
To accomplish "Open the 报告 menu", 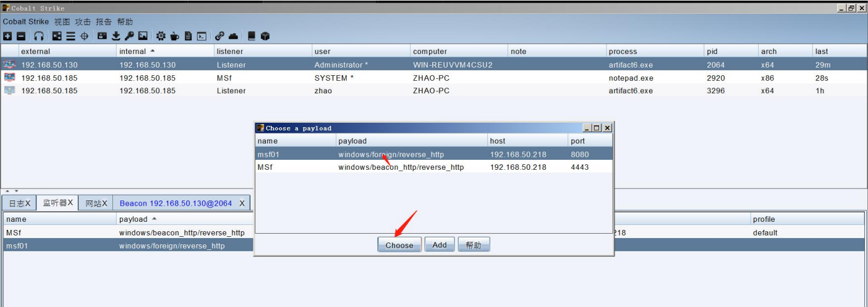I will coord(103,21).
